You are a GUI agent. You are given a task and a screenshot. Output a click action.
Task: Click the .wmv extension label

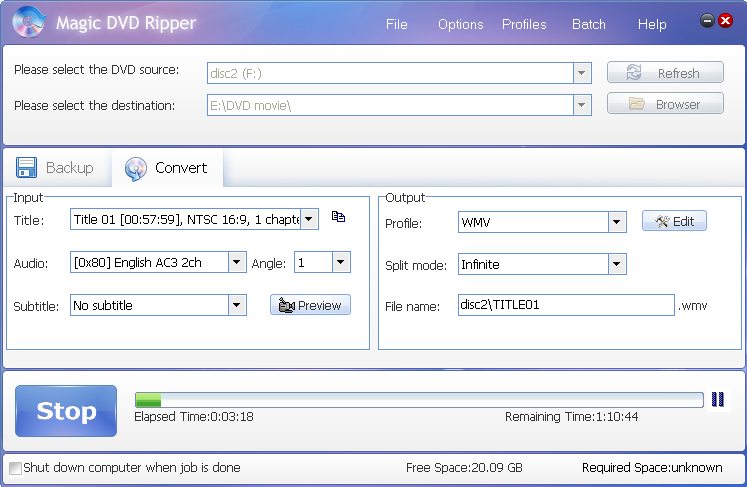pos(693,306)
